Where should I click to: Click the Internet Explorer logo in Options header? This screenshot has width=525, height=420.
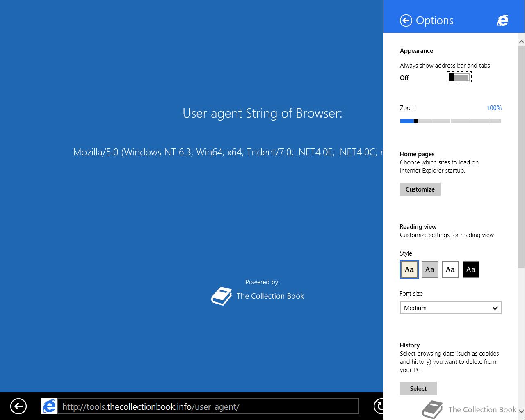(x=502, y=21)
